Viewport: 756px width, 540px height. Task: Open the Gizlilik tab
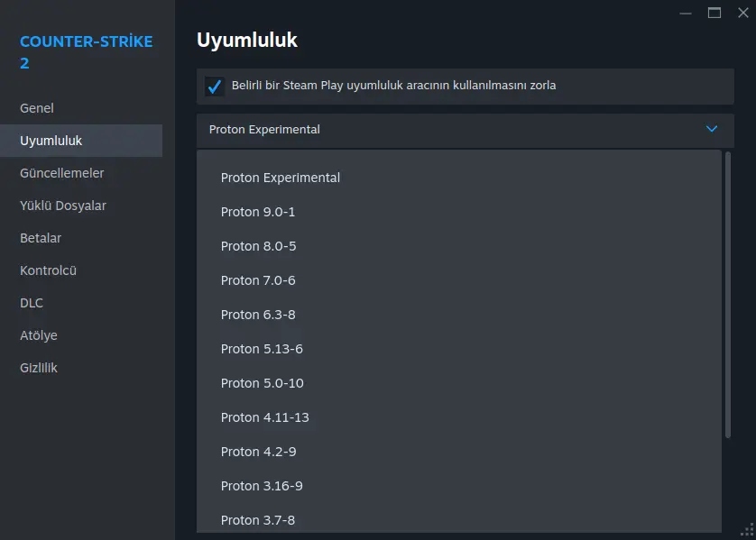pos(81,368)
